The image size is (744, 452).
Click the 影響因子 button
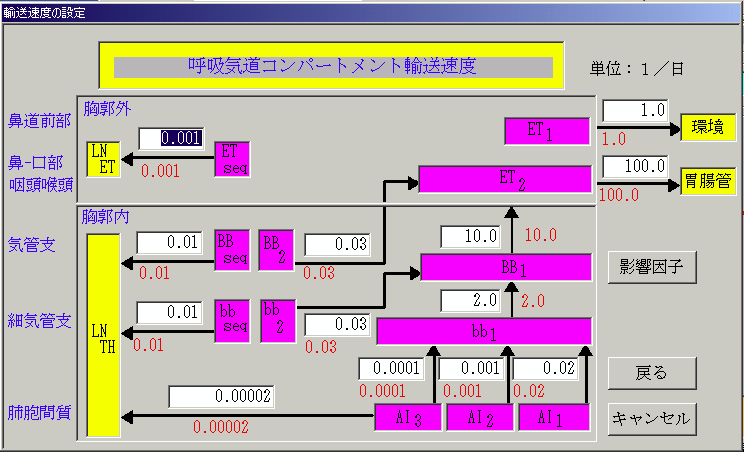652,267
